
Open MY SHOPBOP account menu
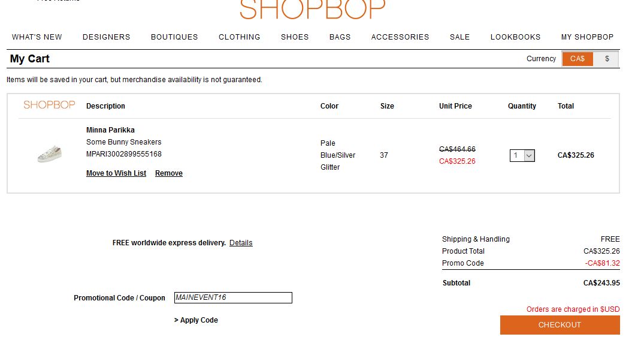pyautogui.click(x=587, y=37)
